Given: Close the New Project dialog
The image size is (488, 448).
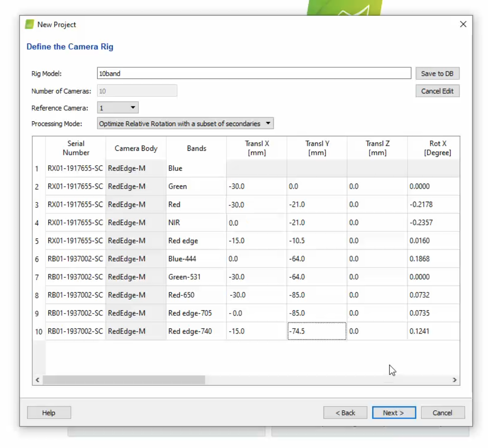Looking at the screenshot, I should click(463, 24).
